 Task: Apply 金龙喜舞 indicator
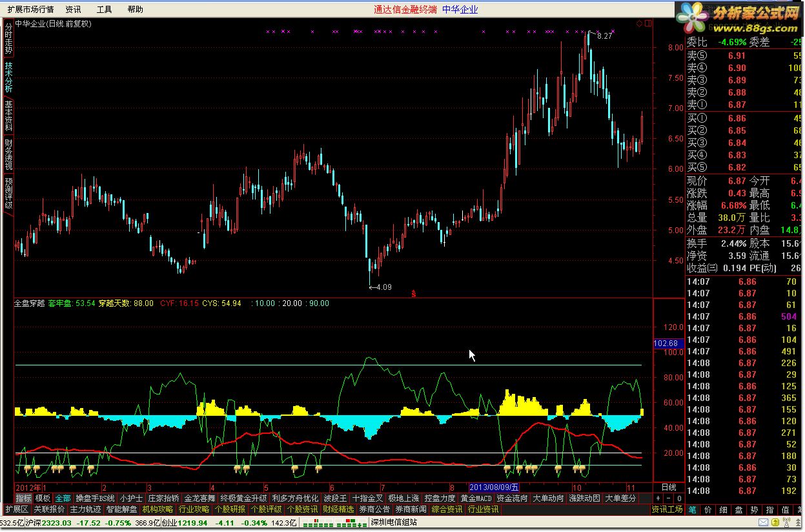pyautogui.click(x=200, y=498)
